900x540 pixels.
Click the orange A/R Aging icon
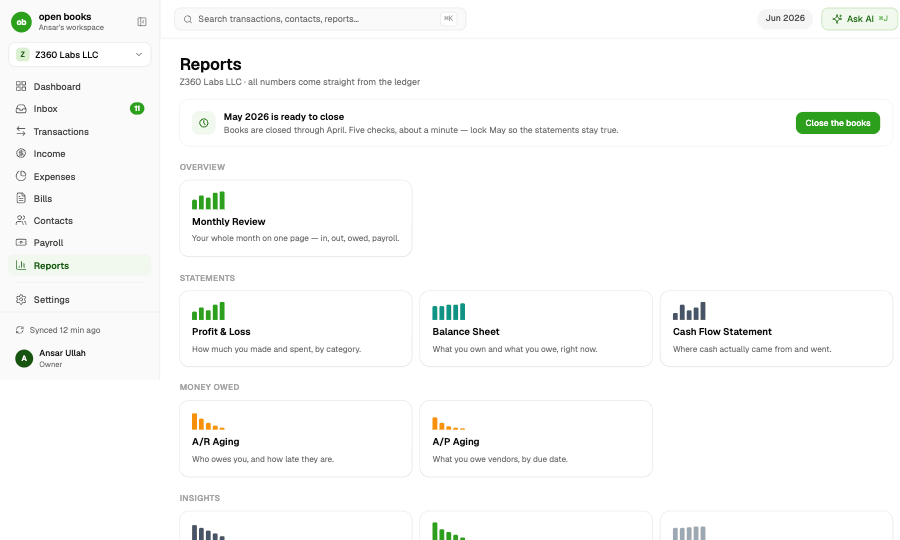(208, 421)
